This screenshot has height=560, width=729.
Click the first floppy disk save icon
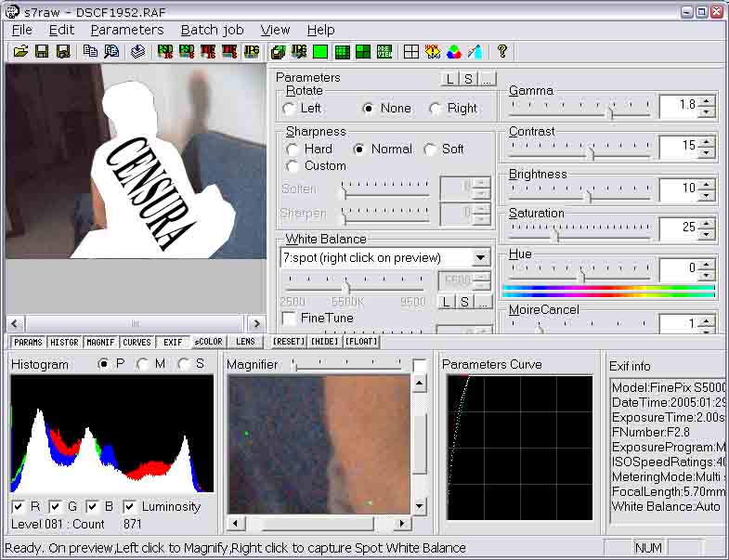(42, 52)
